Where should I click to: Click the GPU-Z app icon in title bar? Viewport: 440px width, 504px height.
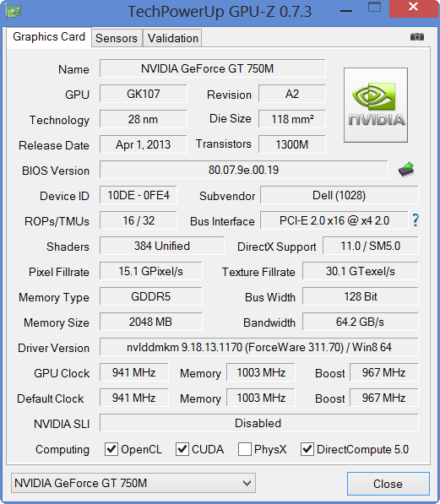pyautogui.click(x=14, y=12)
